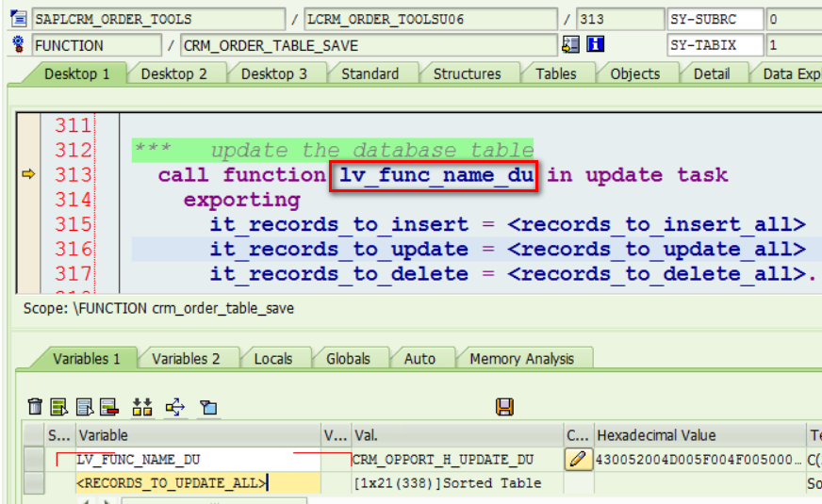The image size is (822, 504).
Task: Click value CRM_OPPORT_H_UPDATE_DU
Action: coord(443,460)
